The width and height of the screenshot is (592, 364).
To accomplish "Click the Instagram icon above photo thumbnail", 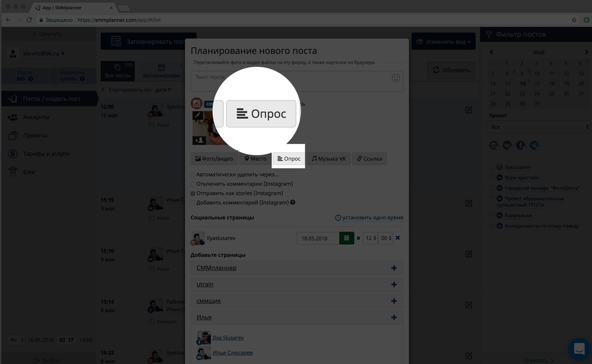I will [197, 104].
